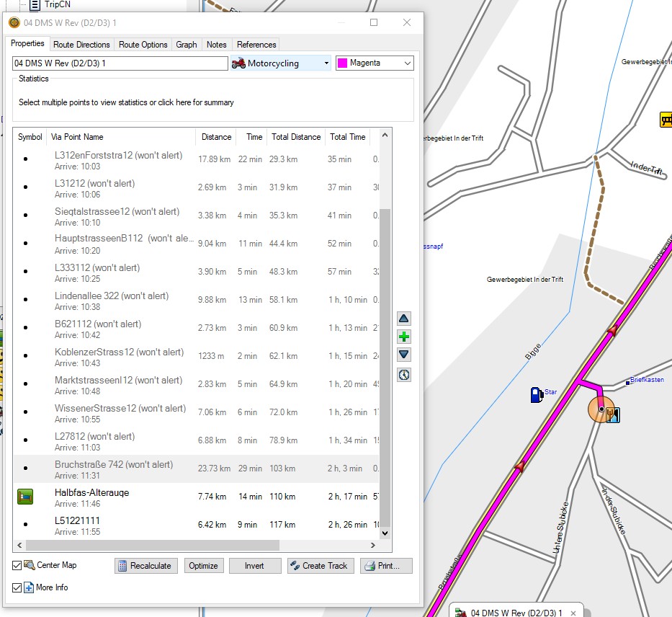Switch to the Route Directions tab
The width and height of the screenshot is (672, 617).
[x=81, y=45]
